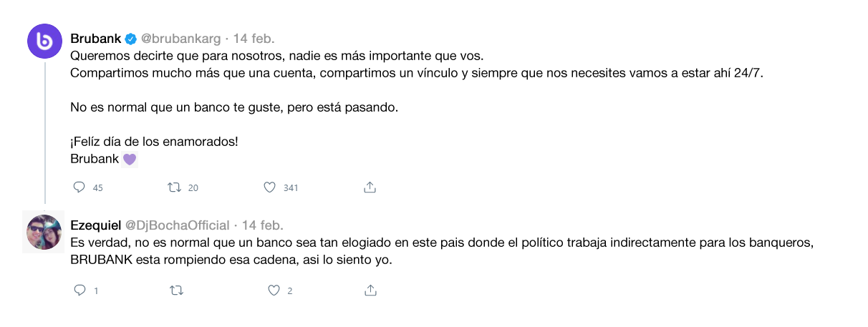
Task: Click the Brubank tweet's 341 likes count
Action: 290,188
